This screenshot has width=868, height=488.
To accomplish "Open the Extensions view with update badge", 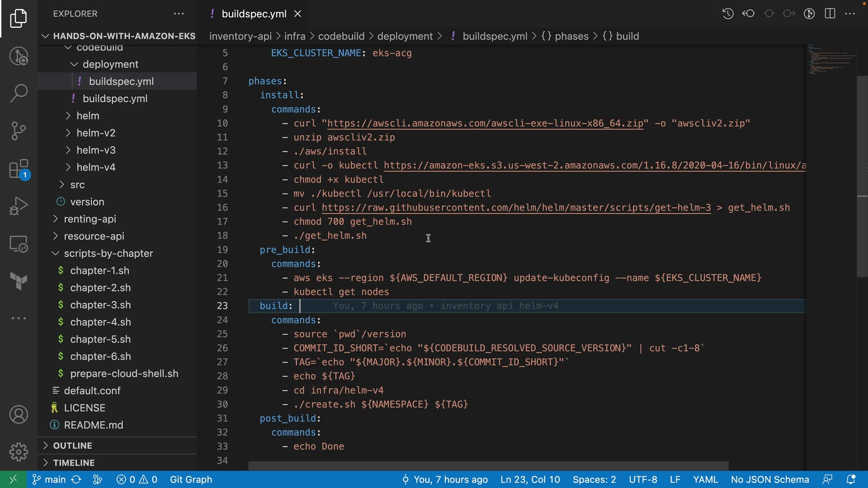I will (19, 169).
